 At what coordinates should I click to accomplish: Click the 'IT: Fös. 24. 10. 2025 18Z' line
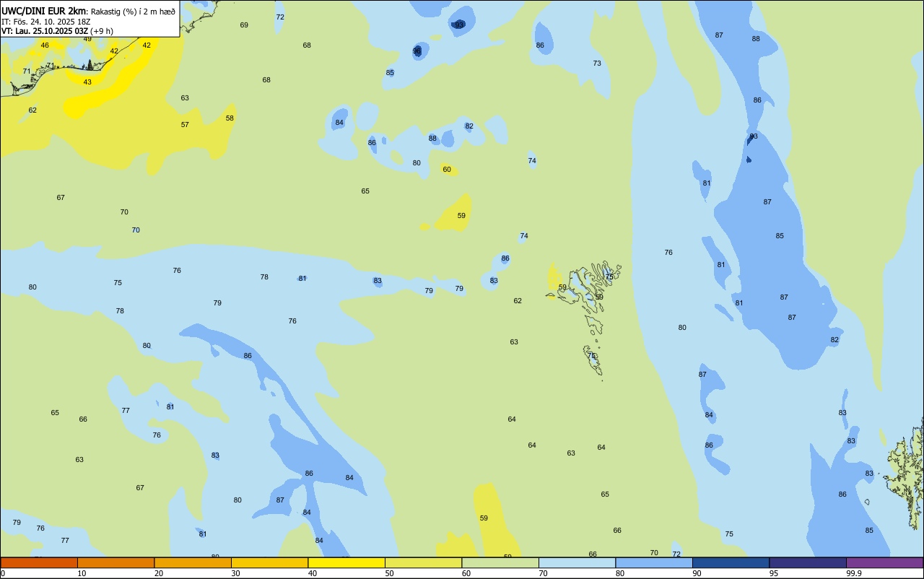[45, 22]
